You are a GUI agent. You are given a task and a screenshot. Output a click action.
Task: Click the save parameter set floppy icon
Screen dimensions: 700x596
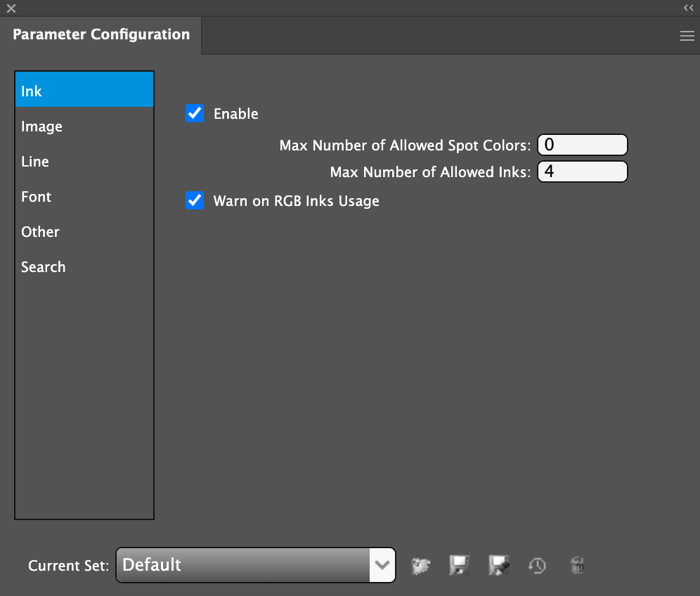click(x=459, y=565)
